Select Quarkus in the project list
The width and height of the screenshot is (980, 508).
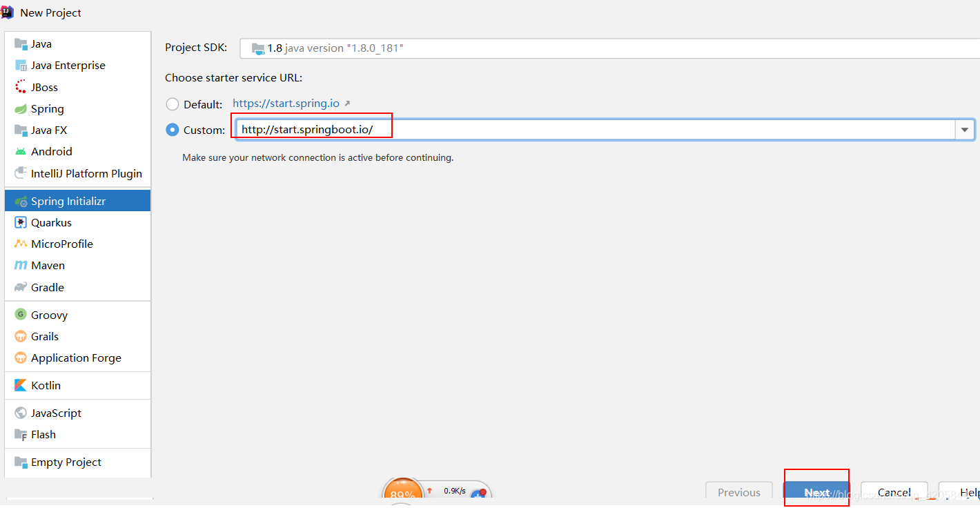(77, 223)
